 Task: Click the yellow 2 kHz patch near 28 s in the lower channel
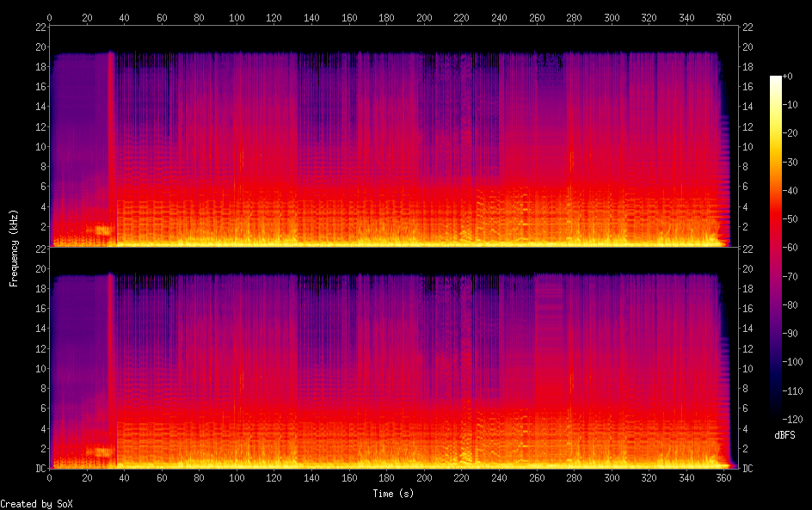click(x=102, y=452)
